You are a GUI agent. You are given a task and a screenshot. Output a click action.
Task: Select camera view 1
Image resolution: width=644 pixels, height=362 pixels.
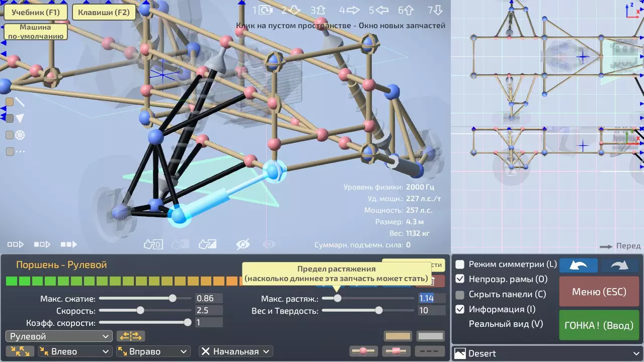click(262, 10)
